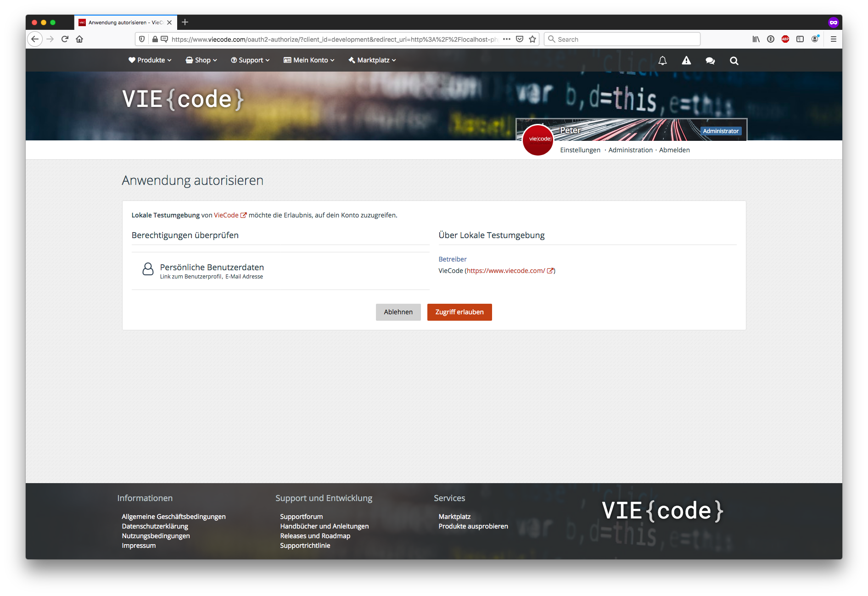Expand the Produkte dropdown menu
Screen dimensions: 868x596
pos(150,60)
